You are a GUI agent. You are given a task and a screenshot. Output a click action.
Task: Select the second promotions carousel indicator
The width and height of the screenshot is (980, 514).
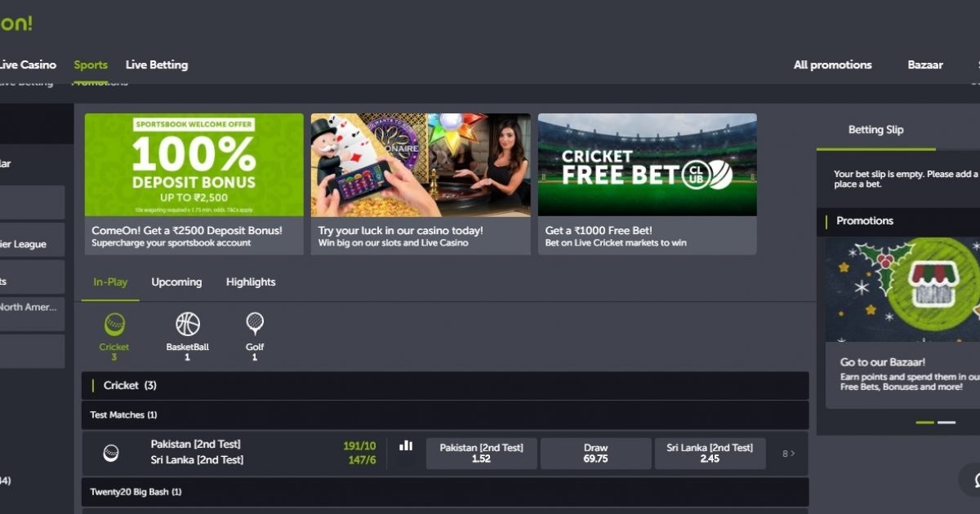[947, 422]
